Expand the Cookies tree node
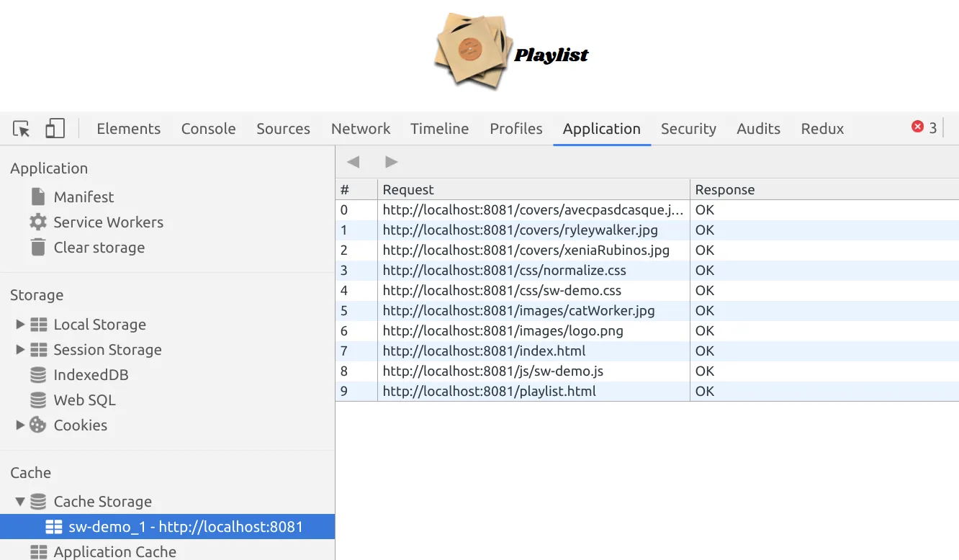959x560 pixels. coord(20,425)
